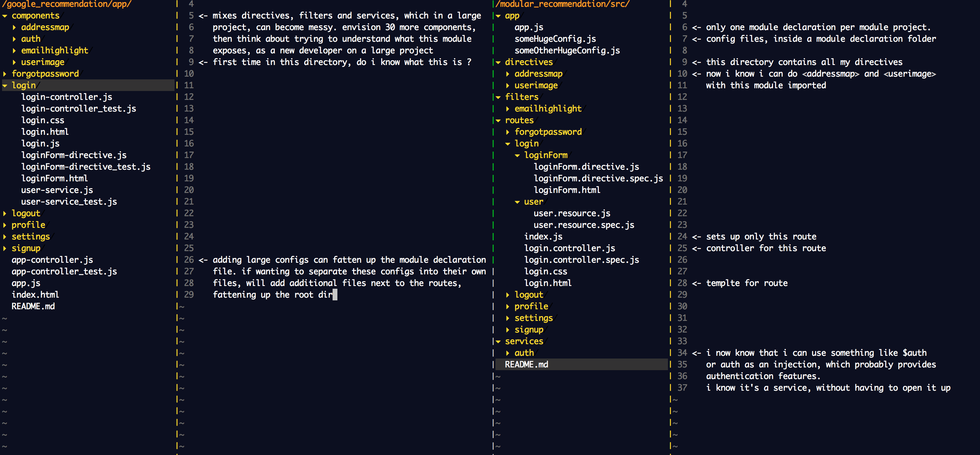Open index.html in the left tree
This screenshot has height=455, width=980.
35,295
